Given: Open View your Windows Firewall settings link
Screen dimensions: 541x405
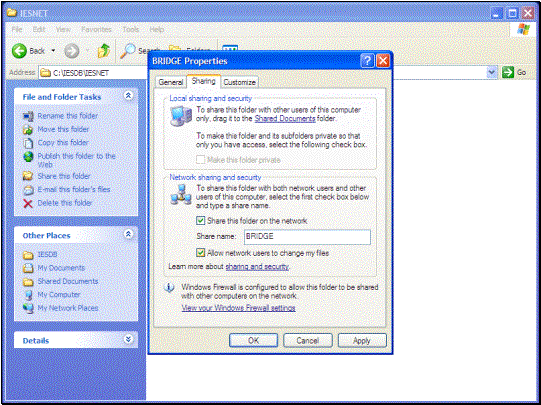Looking at the screenshot, I should click(238, 308).
